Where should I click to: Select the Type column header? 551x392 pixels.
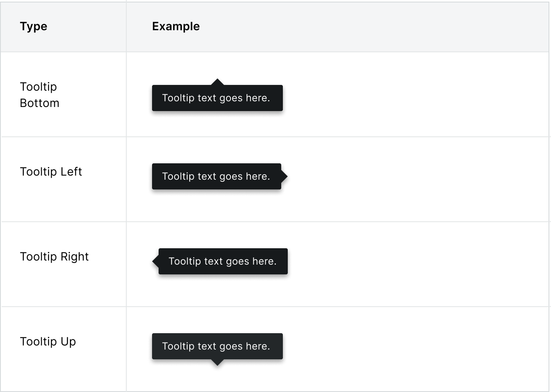point(34,26)
